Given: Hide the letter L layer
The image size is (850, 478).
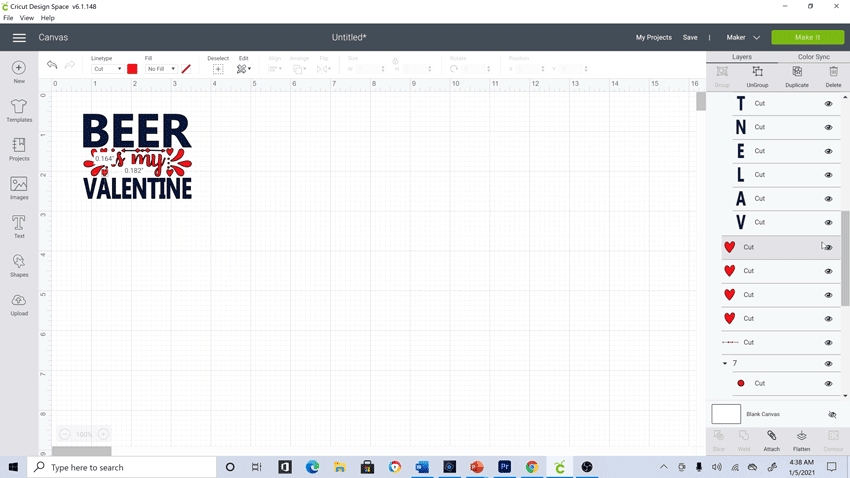Looking at the screenshot, I should [x=828, y=175].
